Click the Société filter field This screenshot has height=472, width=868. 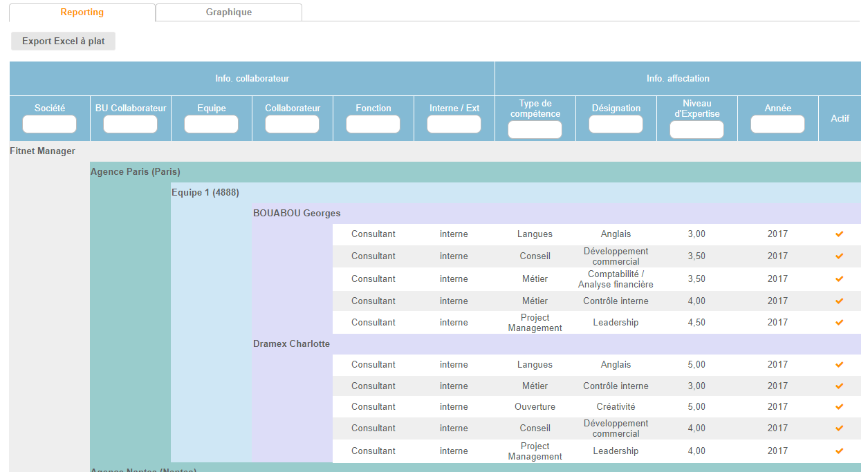click(49, 124)
